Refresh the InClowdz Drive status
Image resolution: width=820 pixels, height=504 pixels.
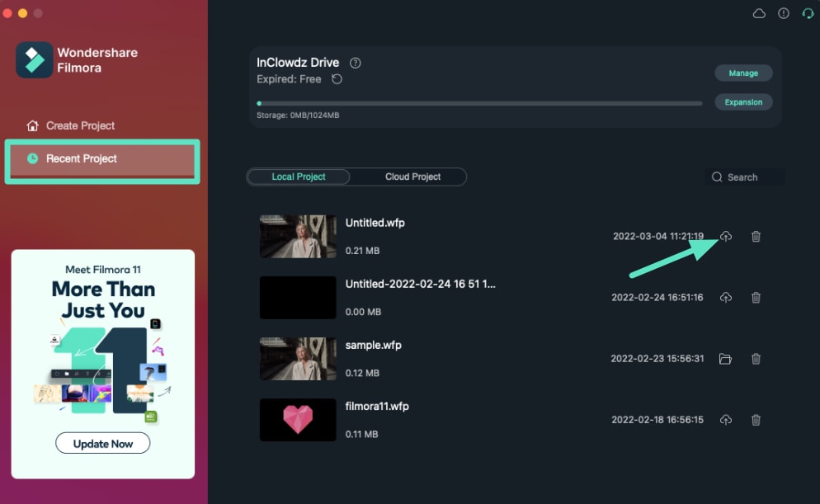tap(337, 79)
